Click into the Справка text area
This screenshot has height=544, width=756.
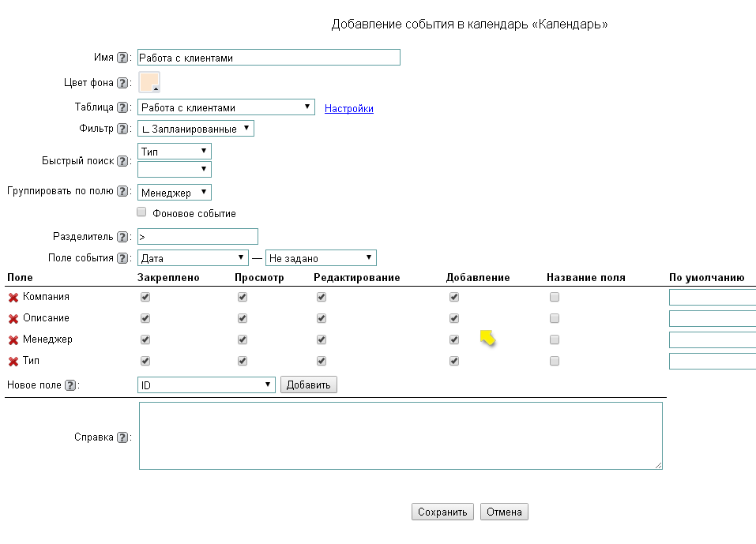(x=401, y=436)
